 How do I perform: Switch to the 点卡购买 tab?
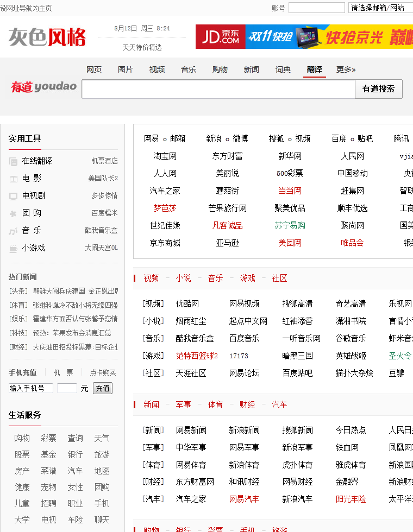(x=103, y=372)
